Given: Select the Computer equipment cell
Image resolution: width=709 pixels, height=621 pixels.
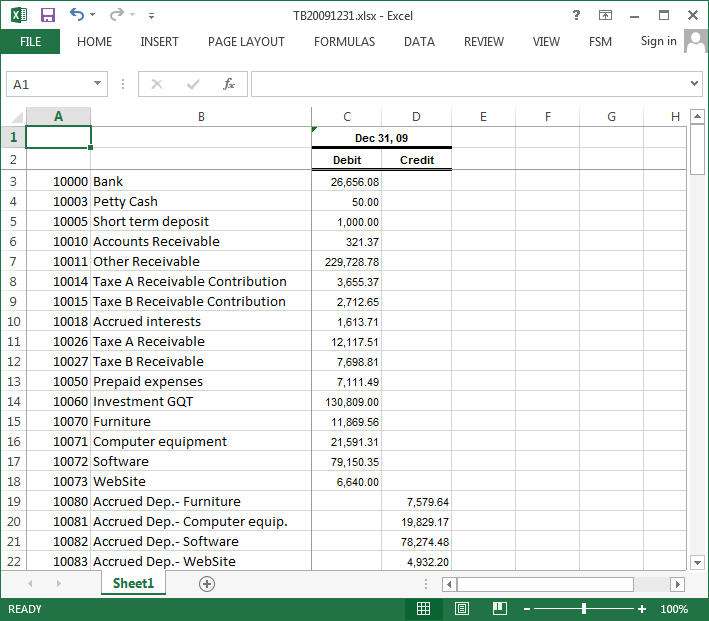Looking at the screenshot, I should click(x=201, y=441).
